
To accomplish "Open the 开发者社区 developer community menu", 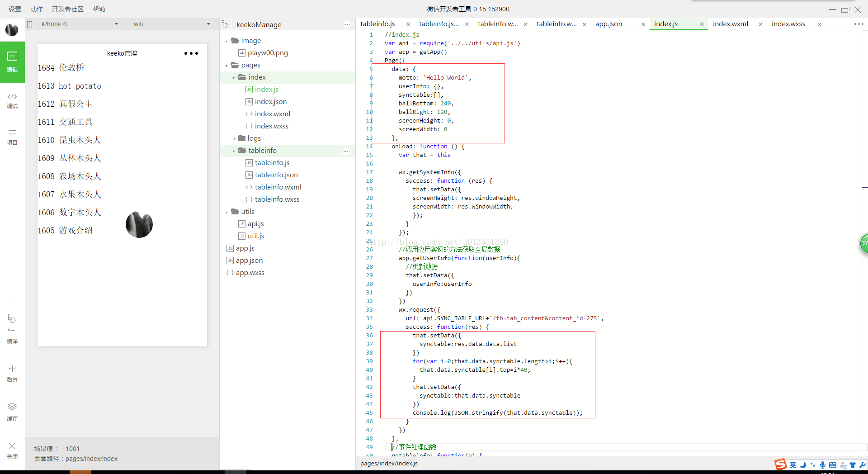I will [x=68, y=9].
